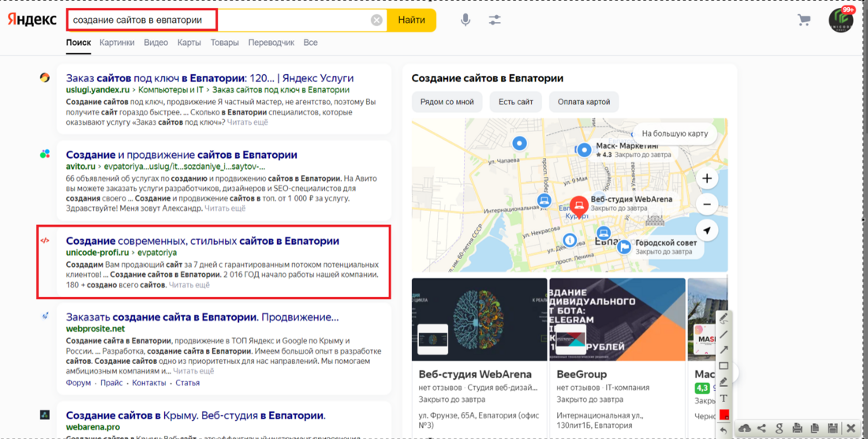
Task: Close the Lightshot capture toolbar
Action: coord(851,428)
